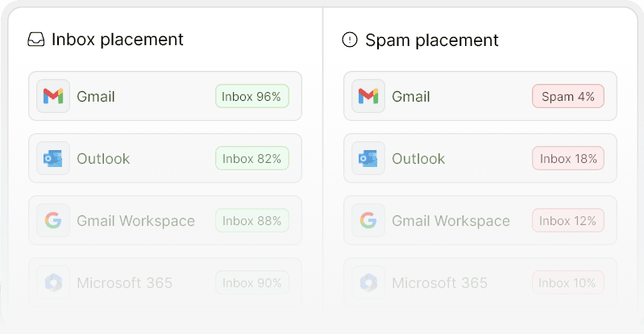Click the Inbox 10% Microsoft 365 badge
This screenshot has height=334, width=644.
click(x=568, y=282)
